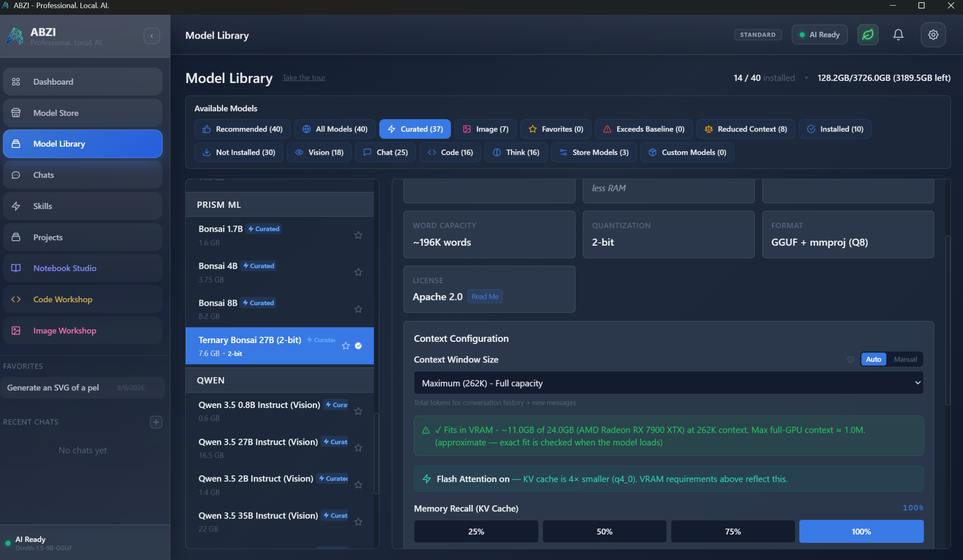Click the green leaf eco mode icon

tap(868, 35)
